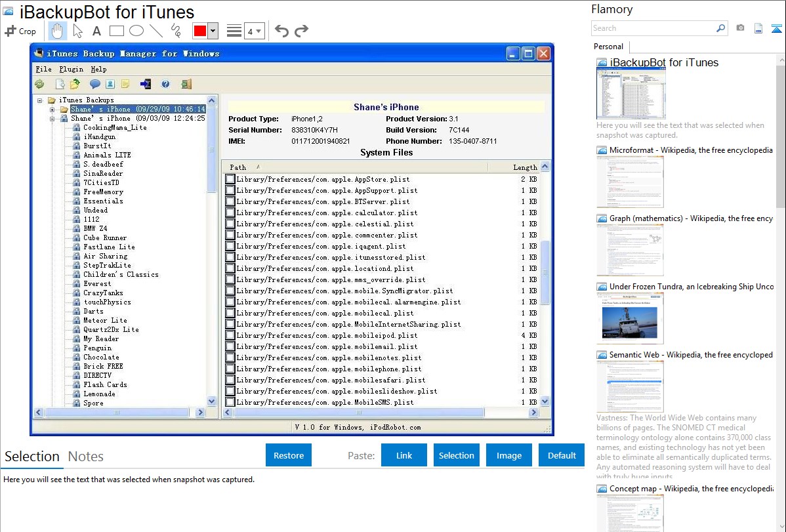Image resolution: width=786 pixels, height=532 pixels.
Task: Paste as Link
Action: tap(404, 455)
